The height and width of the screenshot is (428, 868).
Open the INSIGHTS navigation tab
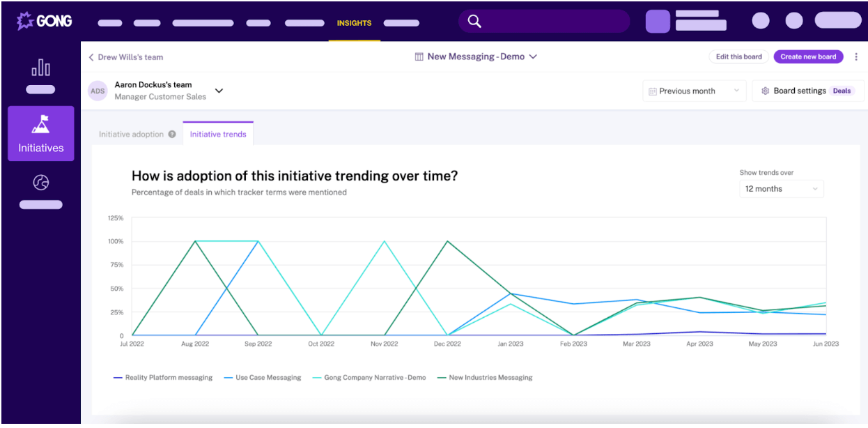click(354, 23)
